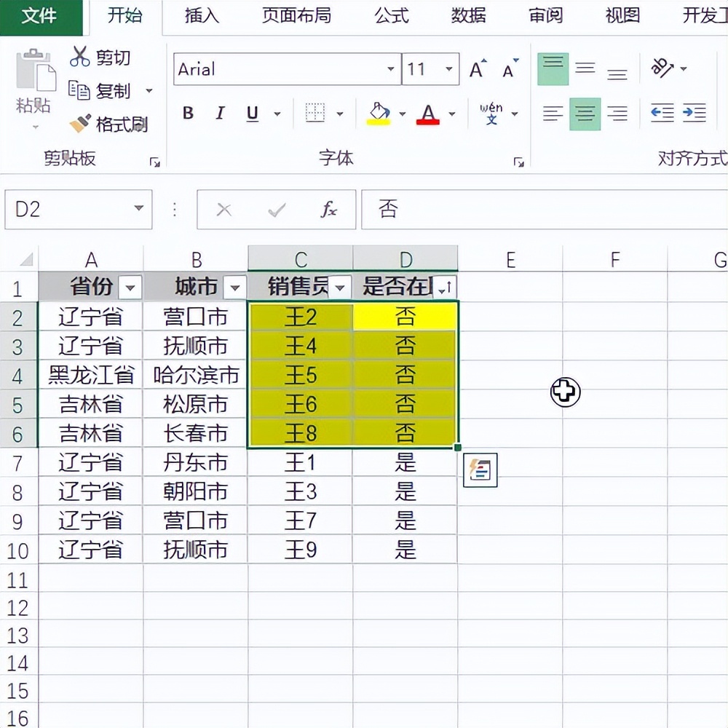Open the Quick Analysis options icon

tap(480, 470)
